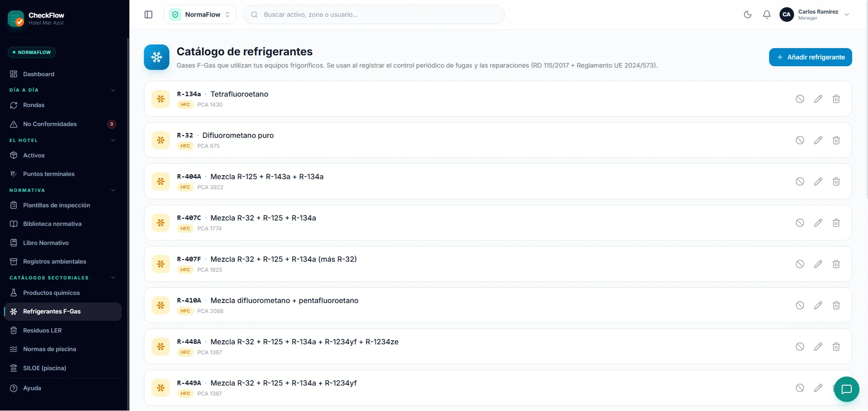The width and height of the screenshot is (868, 411).
Task: Switch to dark mode moon icon
Action: (748, 15)
